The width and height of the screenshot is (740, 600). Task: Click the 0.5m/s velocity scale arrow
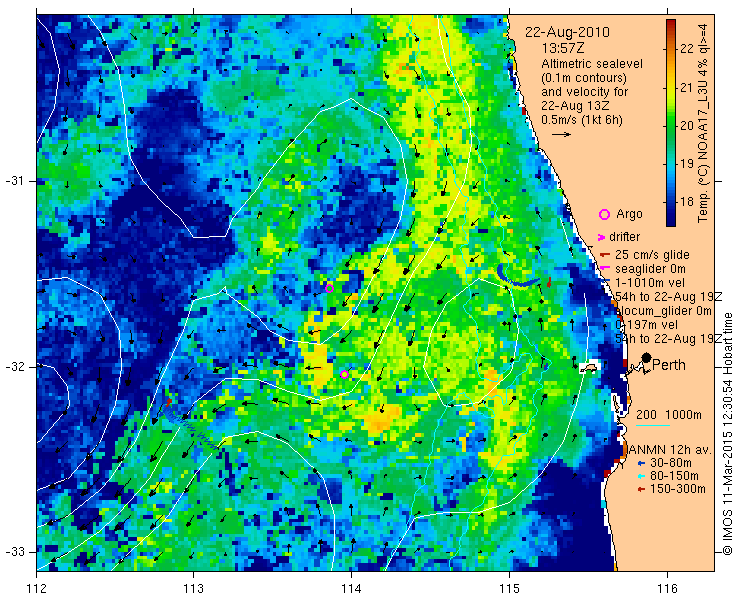[561, 135]
